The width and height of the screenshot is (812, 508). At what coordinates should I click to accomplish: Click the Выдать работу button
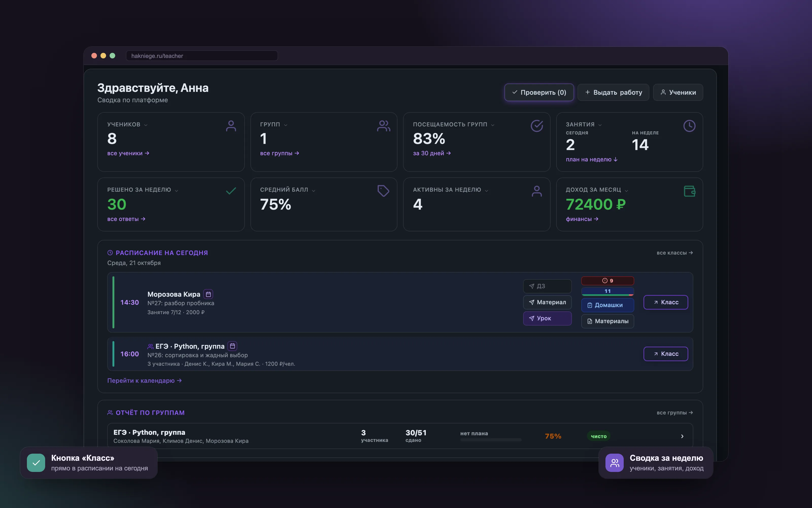pos(613,92)
